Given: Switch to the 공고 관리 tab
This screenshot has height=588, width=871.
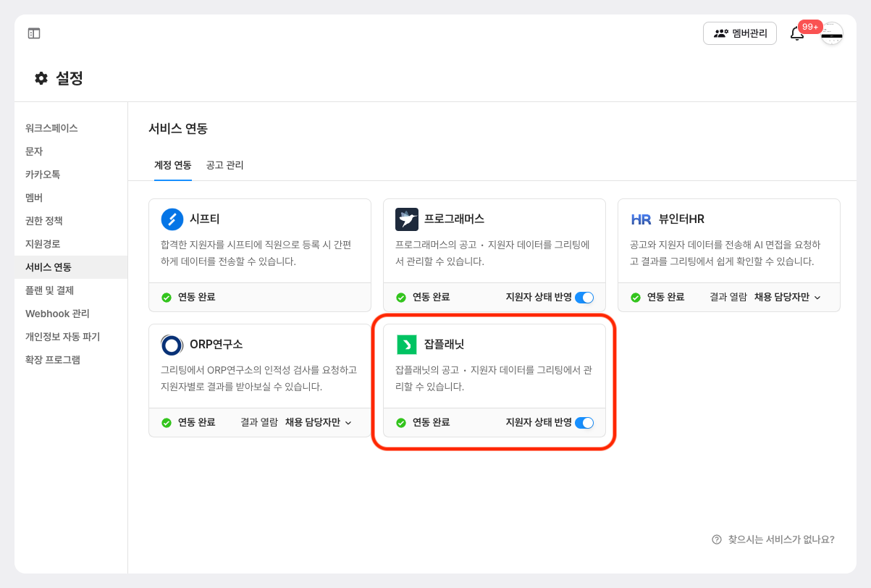Looking at the screenshot, I should 224,165.
